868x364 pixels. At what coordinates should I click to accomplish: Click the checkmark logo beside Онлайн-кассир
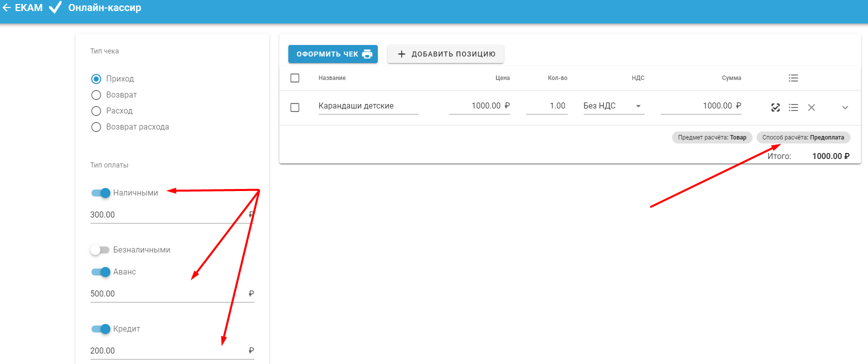click(x=55, y=7)
